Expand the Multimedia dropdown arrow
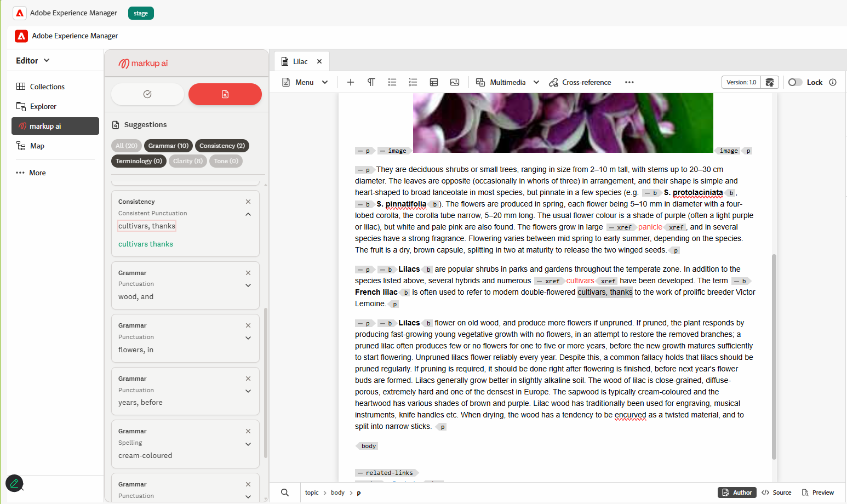Viewport: 847px width, 504px height. [x=536, y=82]
